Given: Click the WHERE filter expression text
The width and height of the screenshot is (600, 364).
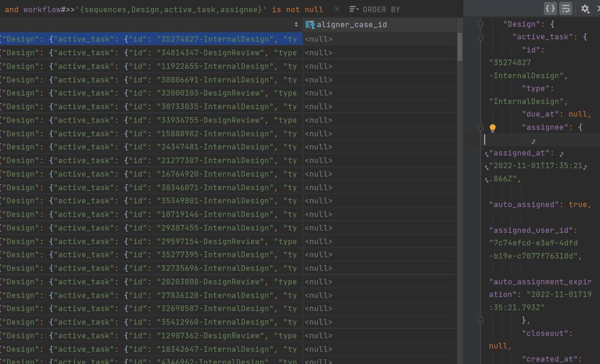Looking at the screenshot, I should [164, 9].
